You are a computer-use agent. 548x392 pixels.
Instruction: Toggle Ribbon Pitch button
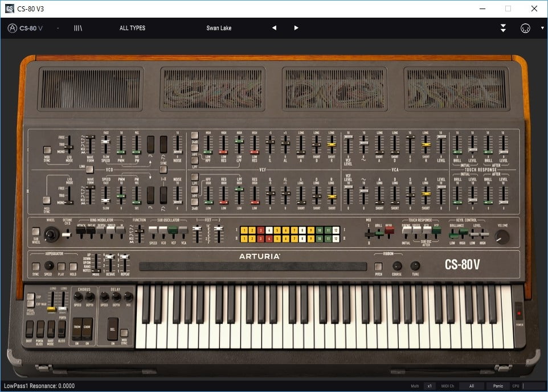pos(378,266)
